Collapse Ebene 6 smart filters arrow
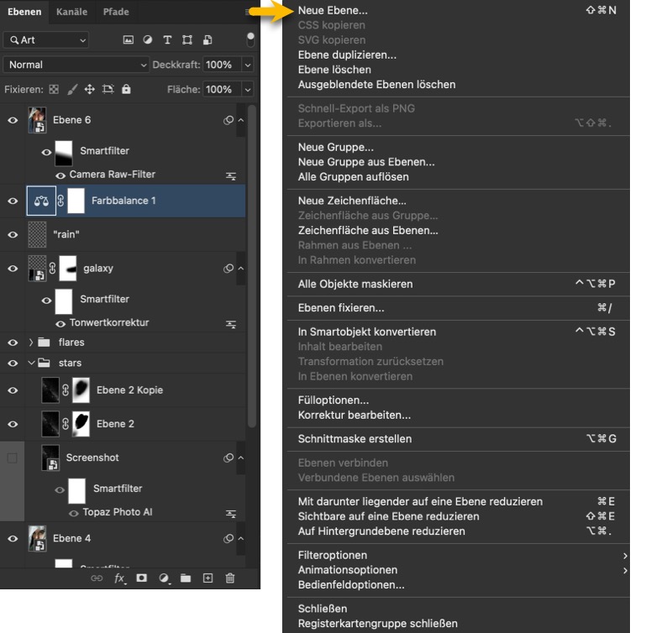The height and width of the screenshot is (633, 672). [241, 120]
